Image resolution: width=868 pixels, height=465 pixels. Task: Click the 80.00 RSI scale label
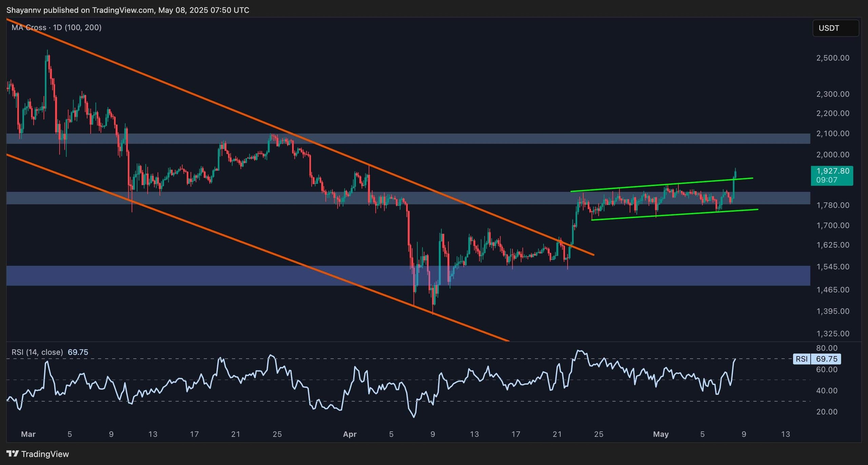pyautogui.click(x=827, y=348)
